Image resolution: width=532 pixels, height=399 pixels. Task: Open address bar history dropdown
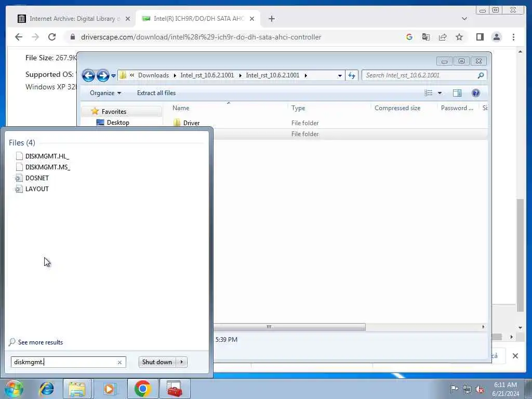(340, 76)
